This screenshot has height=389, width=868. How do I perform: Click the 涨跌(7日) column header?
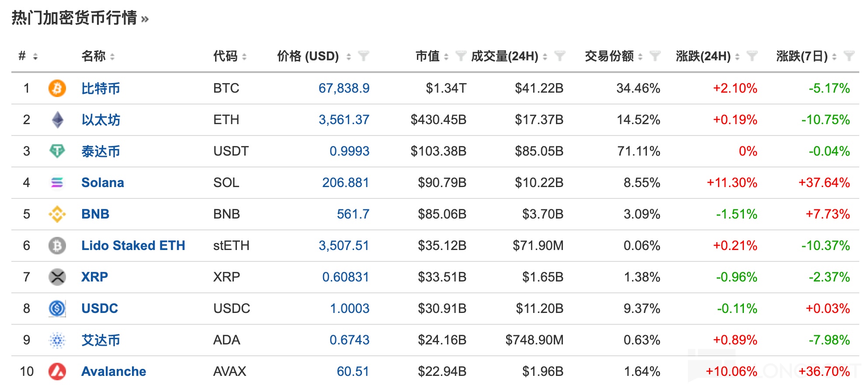[x=802, y=56]
